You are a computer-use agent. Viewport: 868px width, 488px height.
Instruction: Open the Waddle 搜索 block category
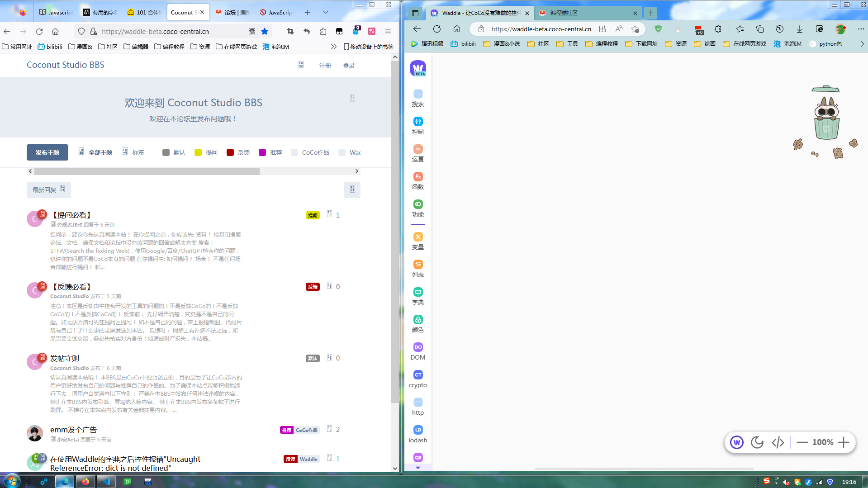pos(418,98)
